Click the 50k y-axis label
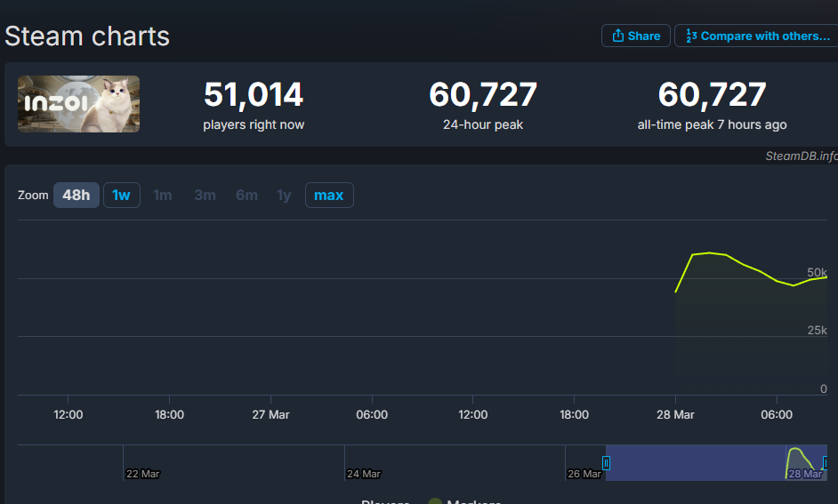This screenshot has width=838, height=504. [817, 272]
